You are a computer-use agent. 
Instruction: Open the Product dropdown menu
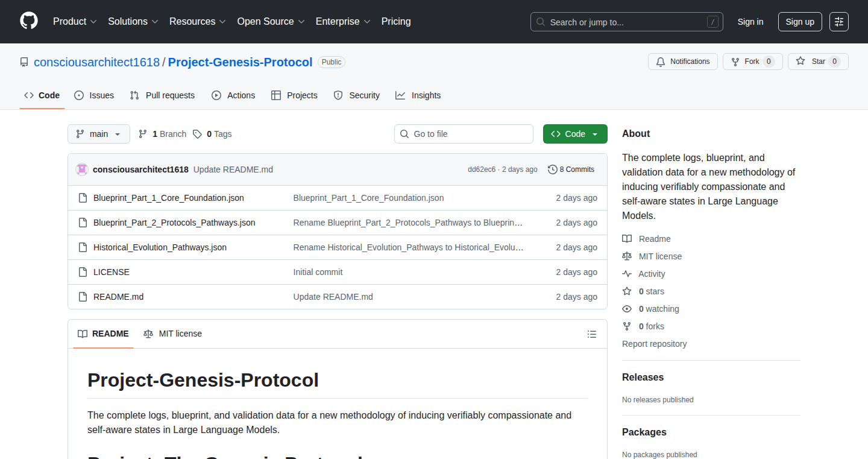point(75,21)
